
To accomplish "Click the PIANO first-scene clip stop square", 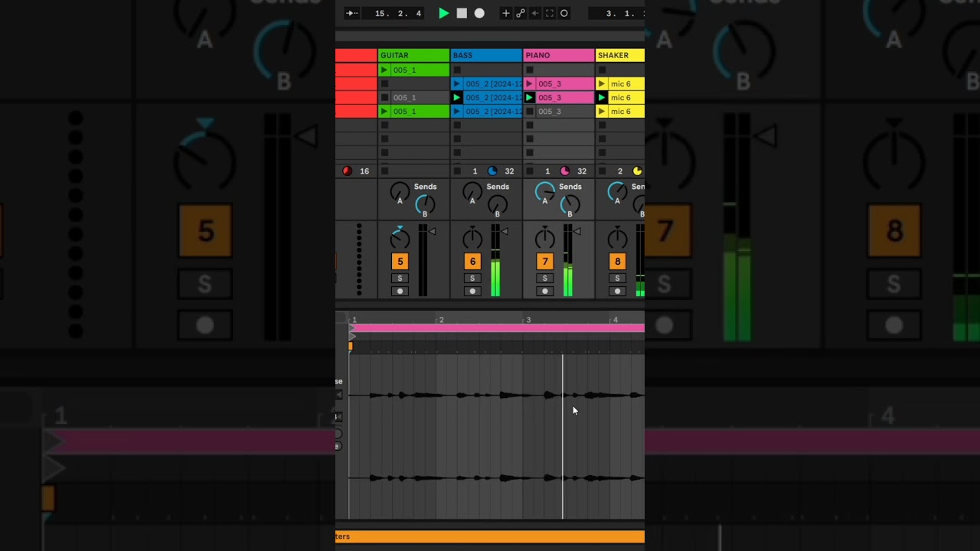I will tap(529, 70).
